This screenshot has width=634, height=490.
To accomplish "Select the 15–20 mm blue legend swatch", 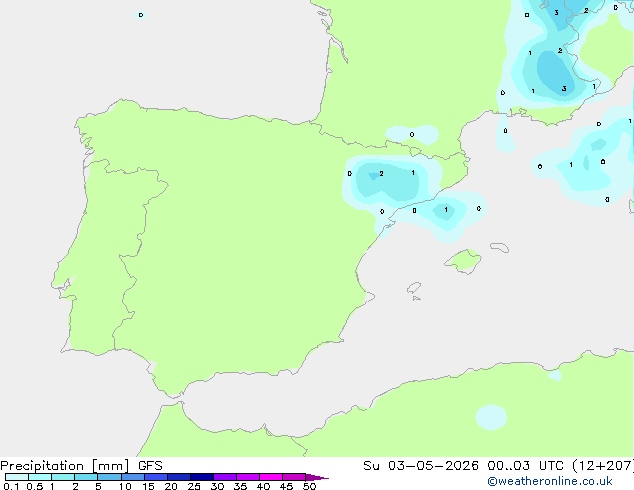I will tap(156, 477).
